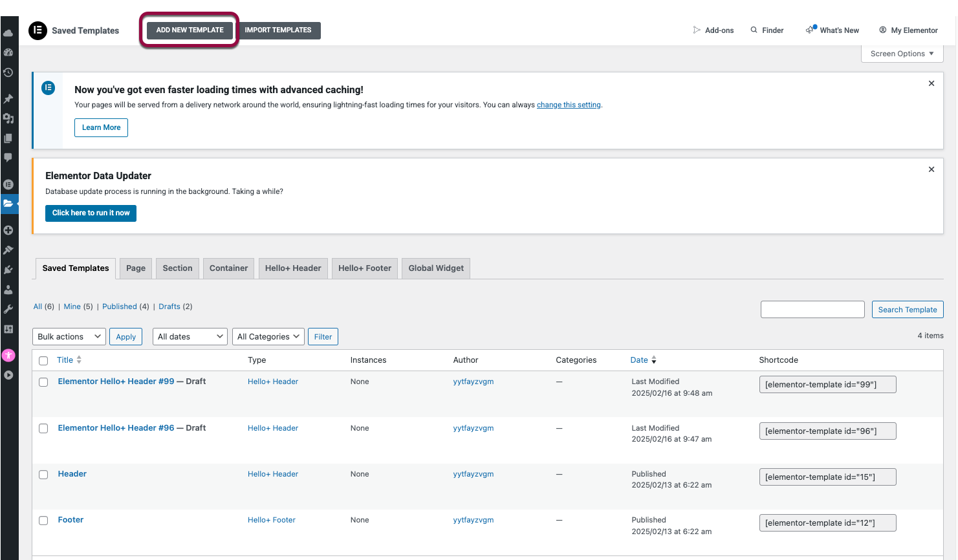This screenshot has height=560, width=958.
Task: Open the Settings sliders sidebar icon
Action: point(8,329)
